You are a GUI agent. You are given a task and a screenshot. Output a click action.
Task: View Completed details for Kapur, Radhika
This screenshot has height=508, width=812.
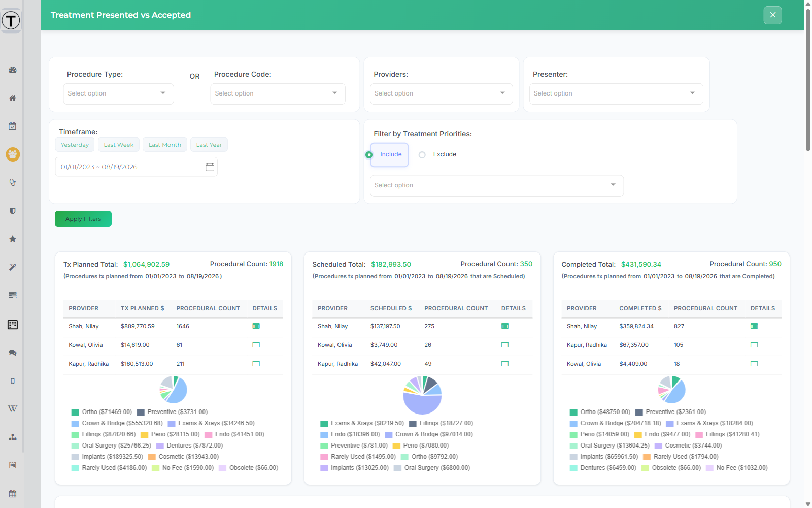(754, 345)
